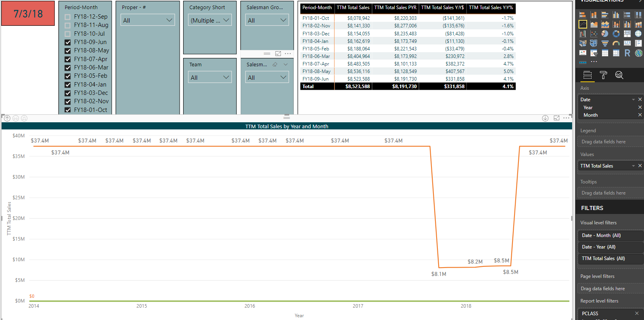
Task: Deselect the FY18-03-Dec period checkbox
Action: point(68,93)
